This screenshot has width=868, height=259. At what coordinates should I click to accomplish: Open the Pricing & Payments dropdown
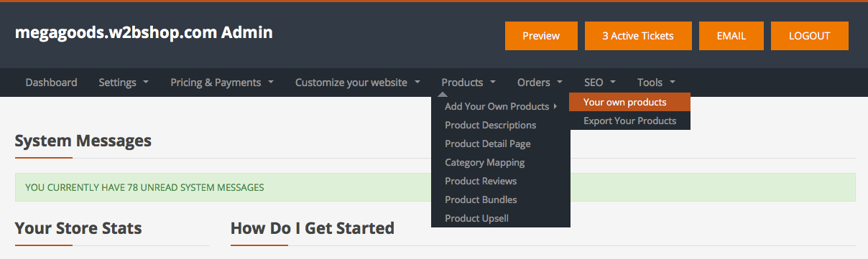click(222, 83)
